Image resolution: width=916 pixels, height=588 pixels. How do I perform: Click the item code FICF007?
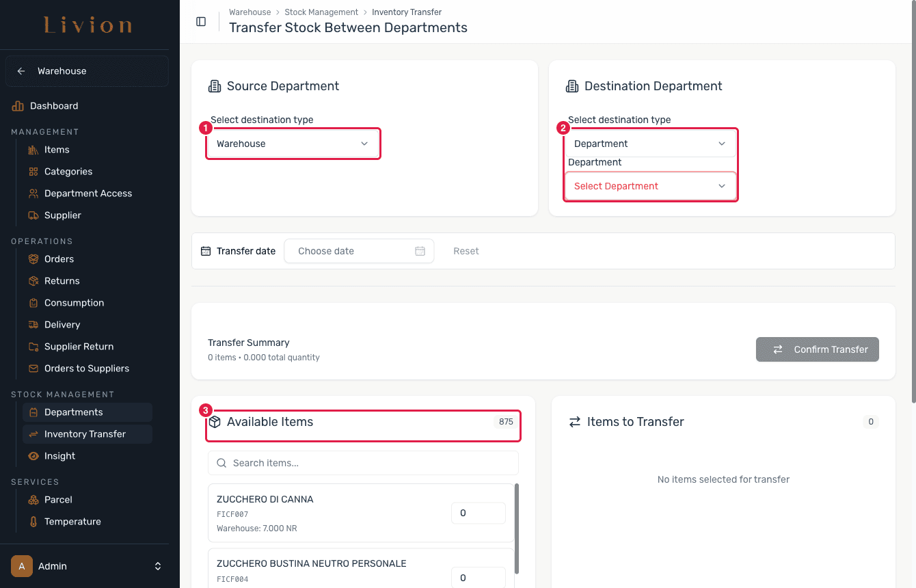[x=232, y=514]
